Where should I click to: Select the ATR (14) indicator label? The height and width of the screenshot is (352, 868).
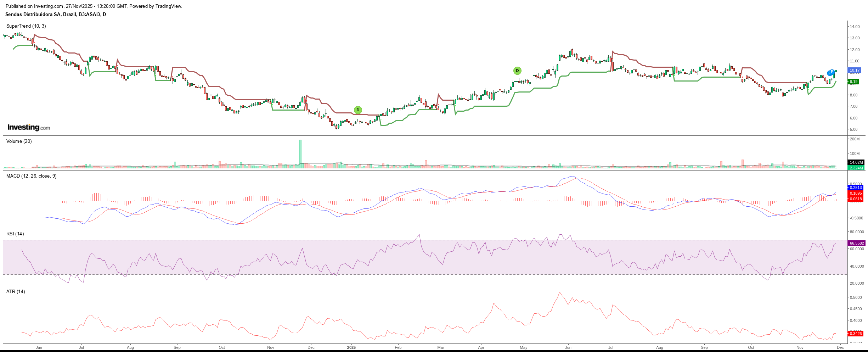tap(16, 291)
